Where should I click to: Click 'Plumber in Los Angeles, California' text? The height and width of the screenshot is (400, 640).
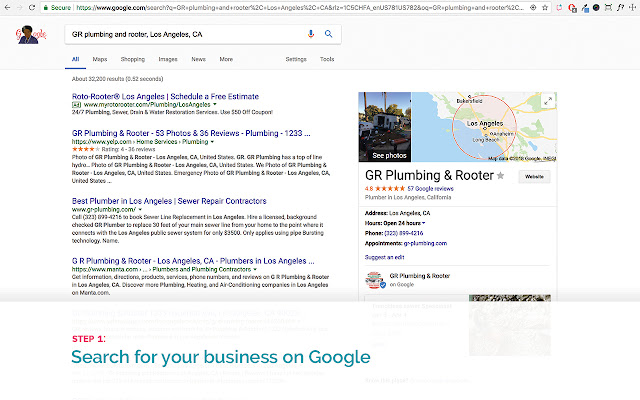(408, 197)
